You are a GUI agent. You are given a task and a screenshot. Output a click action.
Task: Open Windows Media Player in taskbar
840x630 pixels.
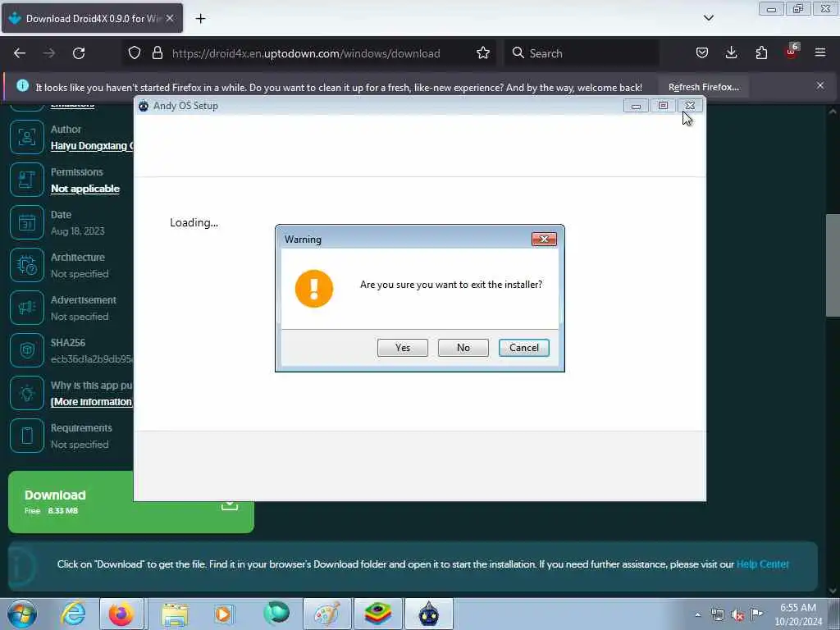click(223, 614)
